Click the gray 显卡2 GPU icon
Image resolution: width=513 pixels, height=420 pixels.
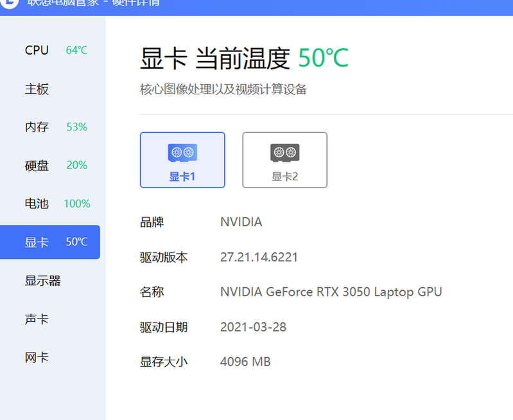(x=284, y=153)
